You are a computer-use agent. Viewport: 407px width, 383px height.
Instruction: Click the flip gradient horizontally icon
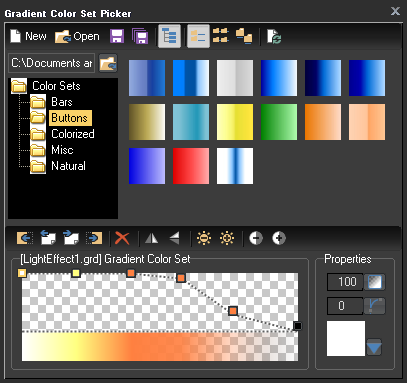pyautogui.click(x=152, y=238)
